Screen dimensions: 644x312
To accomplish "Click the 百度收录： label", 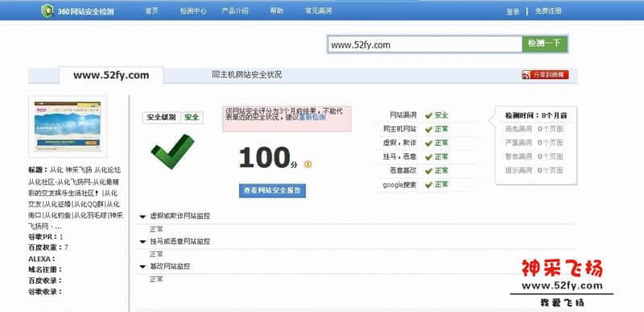I will click(x=45, y=281).
